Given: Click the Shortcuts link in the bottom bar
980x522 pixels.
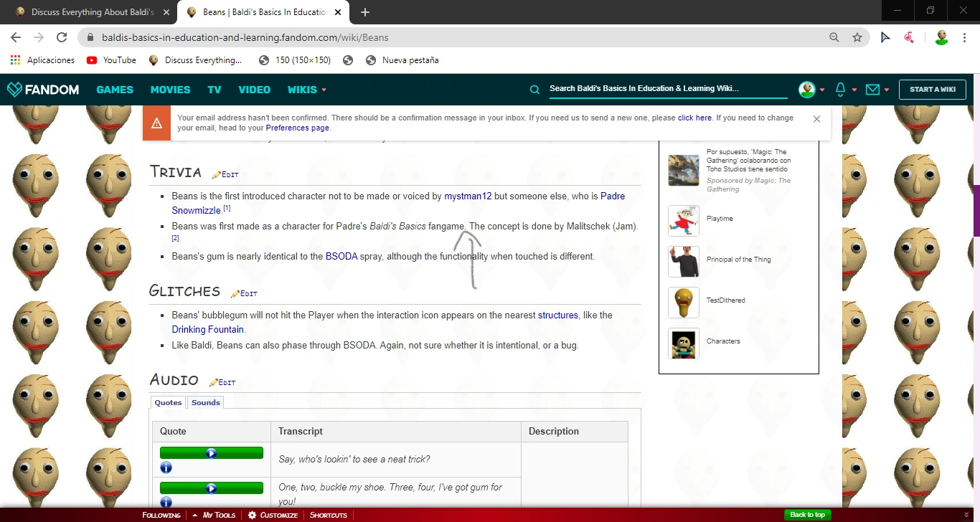Looking at the screenshot, I should coord(329,515).
